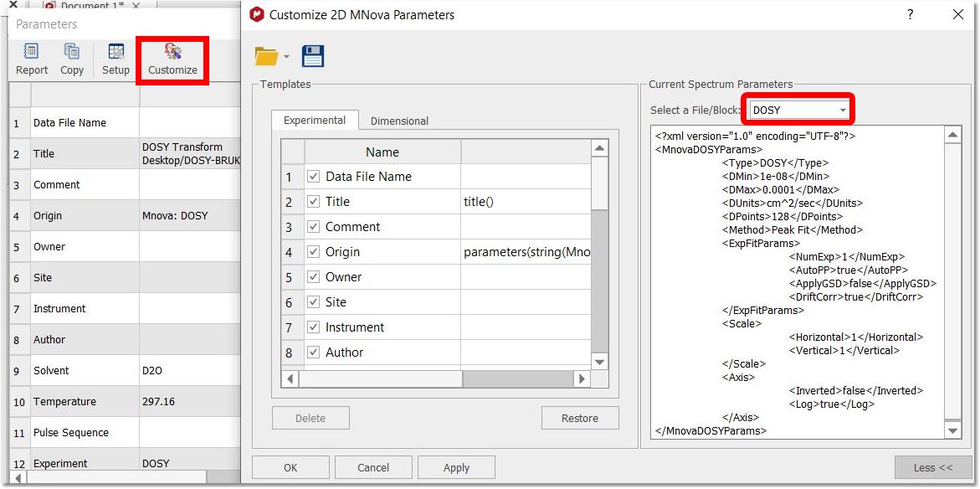Open the dropdown arrow beside the folder icon
Image resolution: width=980 pixels, height=489 pixels.
point(287,57)
